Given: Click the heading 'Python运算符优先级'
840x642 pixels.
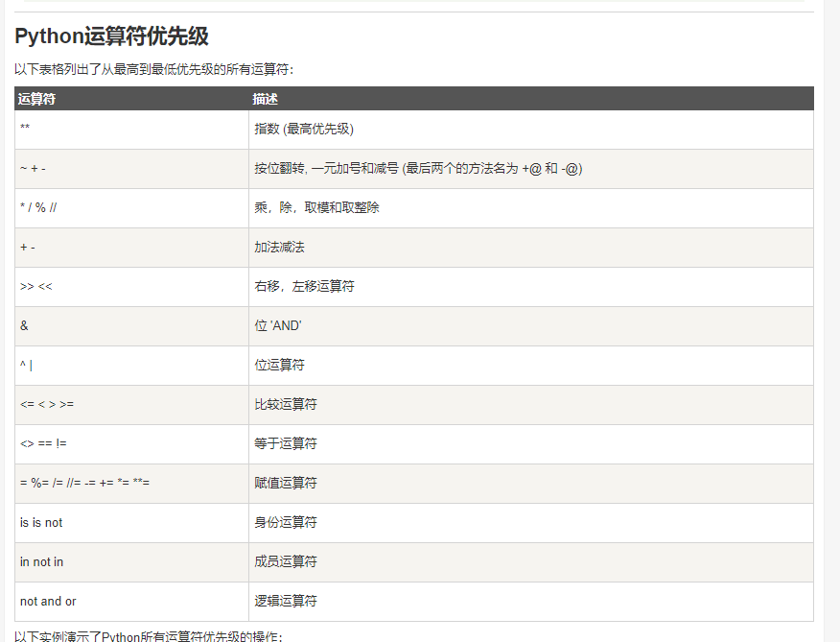Looking at the screenshot, I should [111, 36].
